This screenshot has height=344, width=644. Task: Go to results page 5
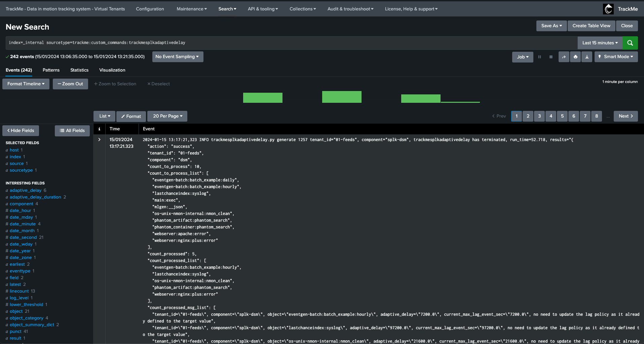[x=562, y=116]
